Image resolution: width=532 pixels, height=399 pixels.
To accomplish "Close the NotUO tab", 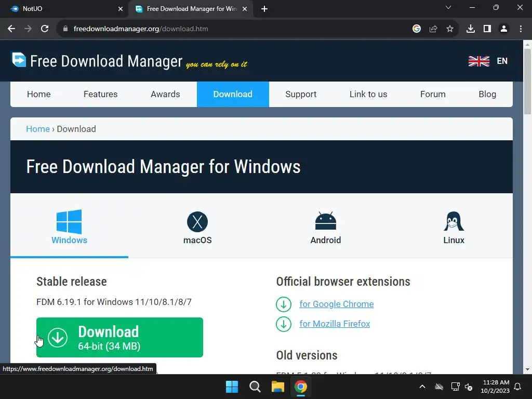I will [x=121, y=9].
